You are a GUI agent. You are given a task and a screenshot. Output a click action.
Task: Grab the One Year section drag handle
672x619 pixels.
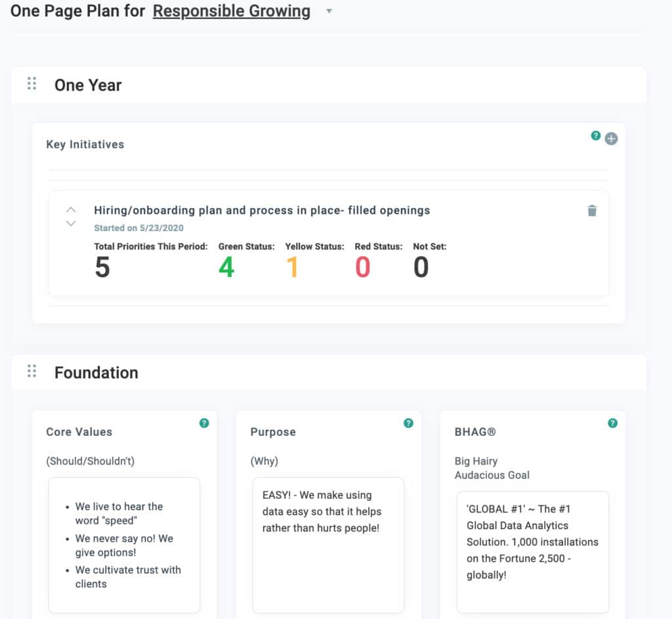pos(31,84)
